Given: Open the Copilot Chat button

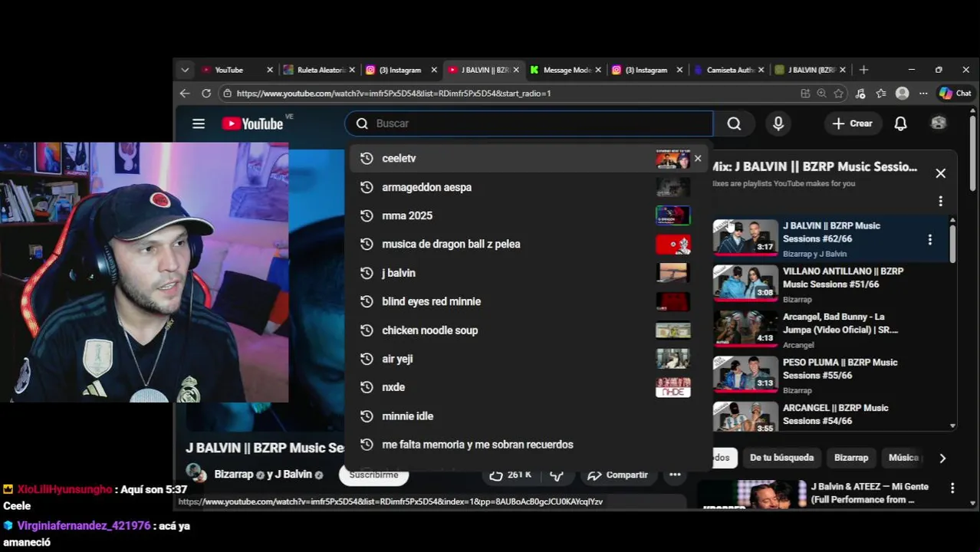Looking at the screenshot, I should [x=955, y=93].
